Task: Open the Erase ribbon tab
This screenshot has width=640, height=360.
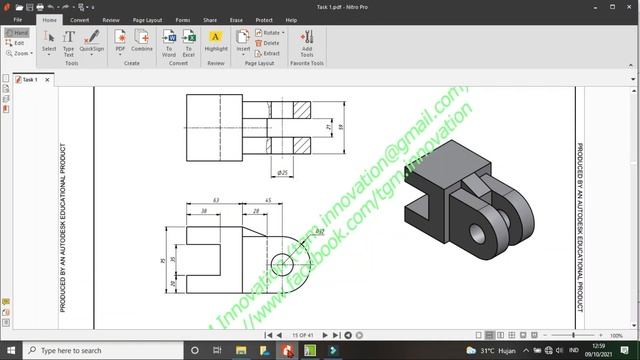Action: pos(236,20)
